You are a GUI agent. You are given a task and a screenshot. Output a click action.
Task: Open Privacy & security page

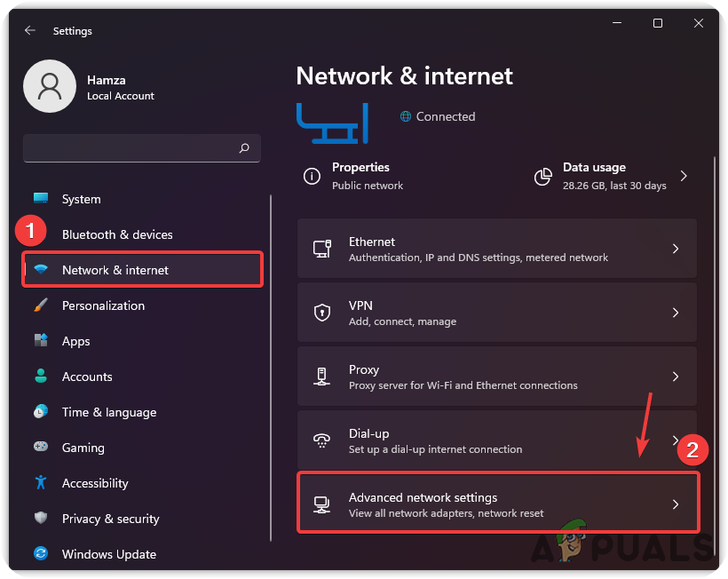pos(110,519)
